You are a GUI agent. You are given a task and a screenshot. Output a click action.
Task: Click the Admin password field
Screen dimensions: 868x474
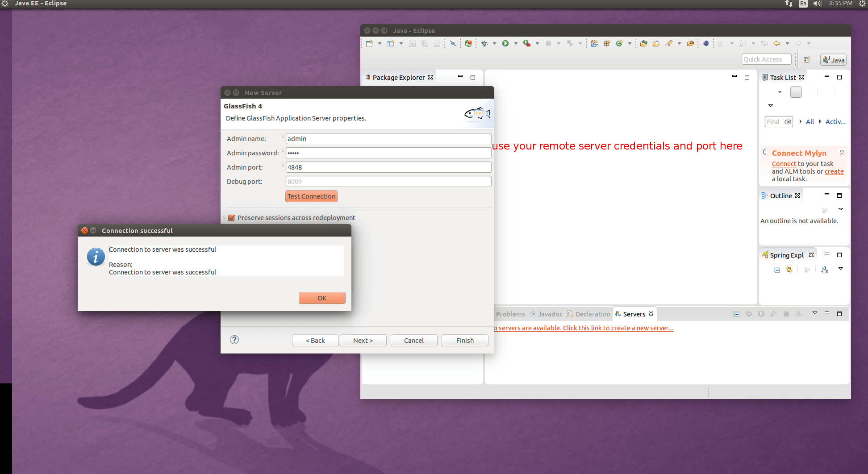click(x=388, y=153)
